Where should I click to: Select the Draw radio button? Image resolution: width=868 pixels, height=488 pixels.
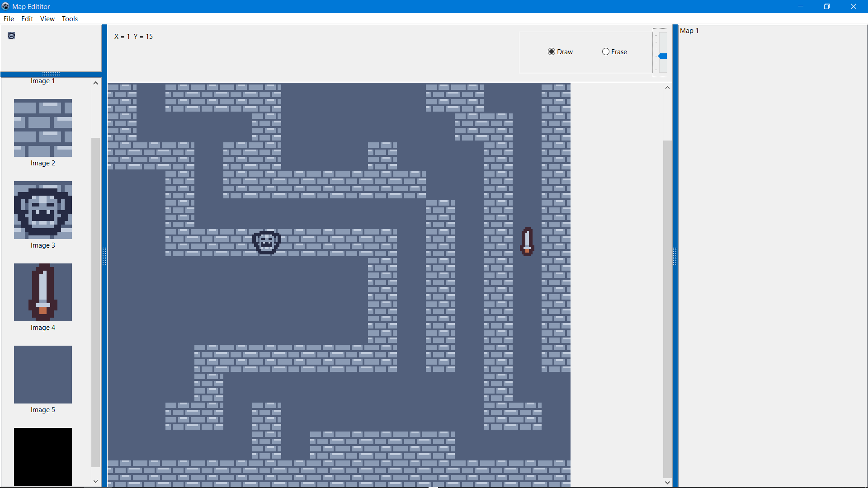pyautogui.click(x=551, y=52)
